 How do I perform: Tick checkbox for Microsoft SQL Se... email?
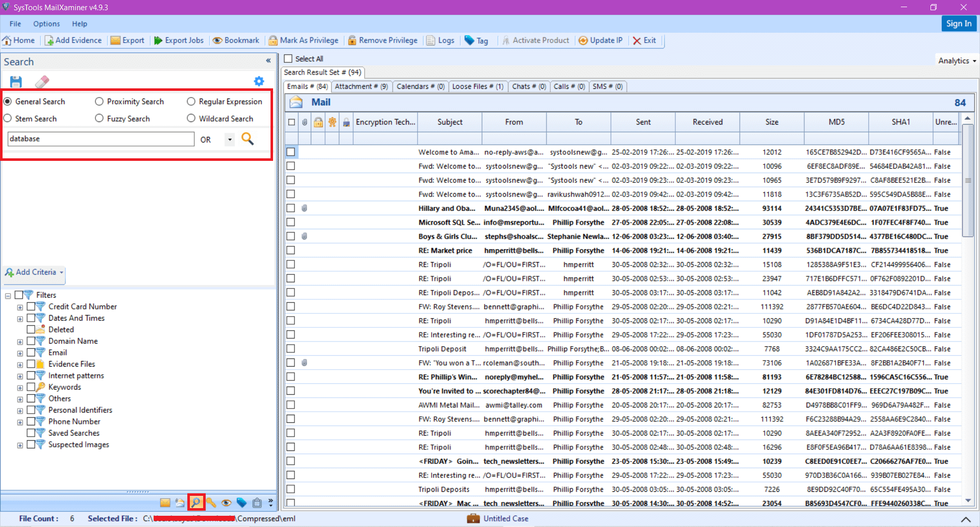(x=291, y=222)
